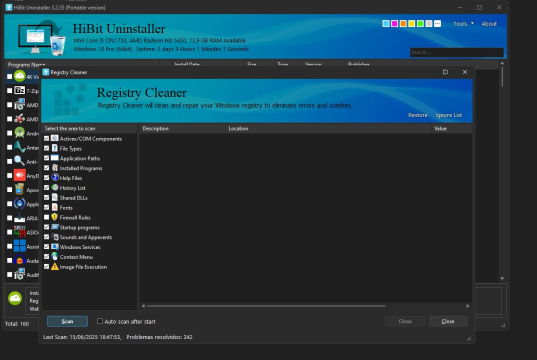The height and width of the screenshot is (360, 537).
Task: Click the Shared DLLs icon
Action: click(x=55, y=197)
